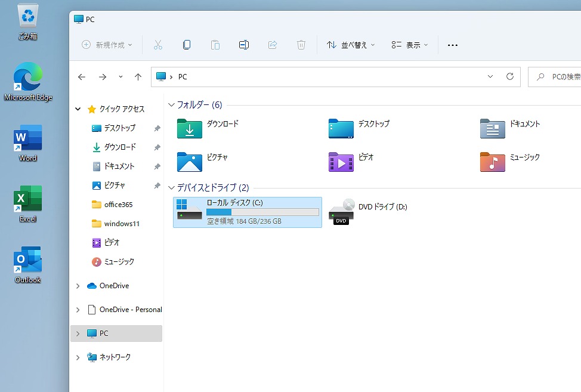Click the pin icon beside ドキュメント

click(x=157, y=166)
